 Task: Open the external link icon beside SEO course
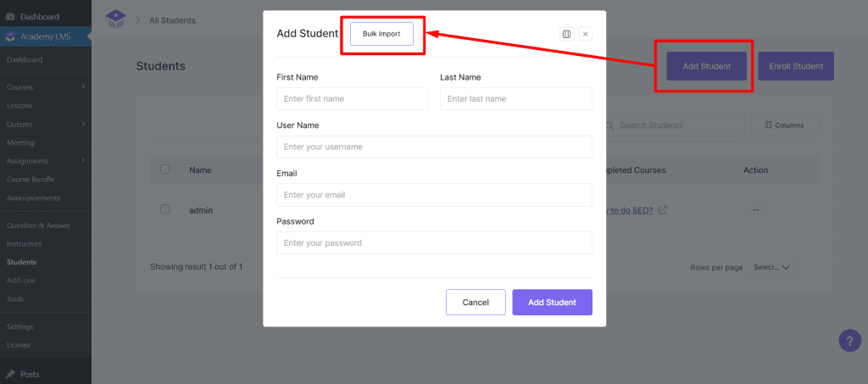663,210
